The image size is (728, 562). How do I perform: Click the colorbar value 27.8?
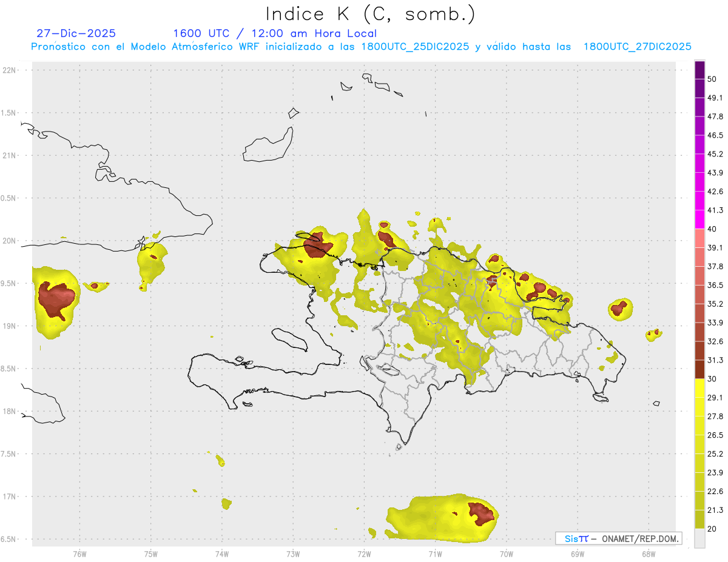pos(715,416)
